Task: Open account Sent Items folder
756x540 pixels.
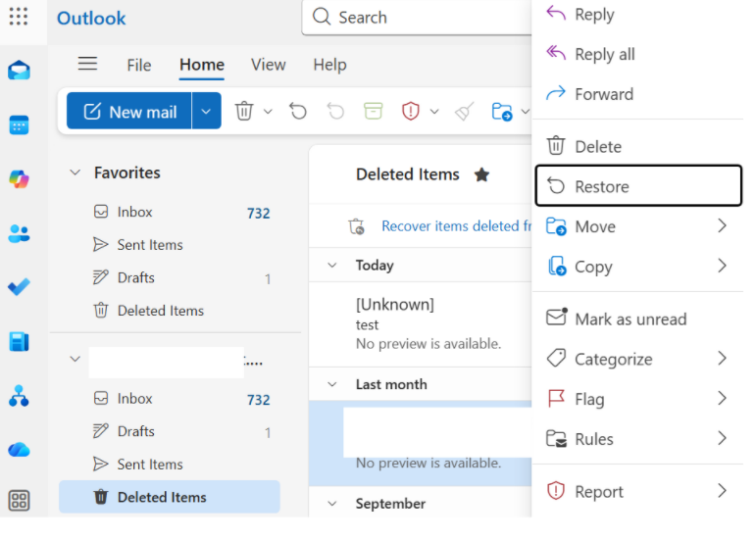Action: click(x=170, y=465)
